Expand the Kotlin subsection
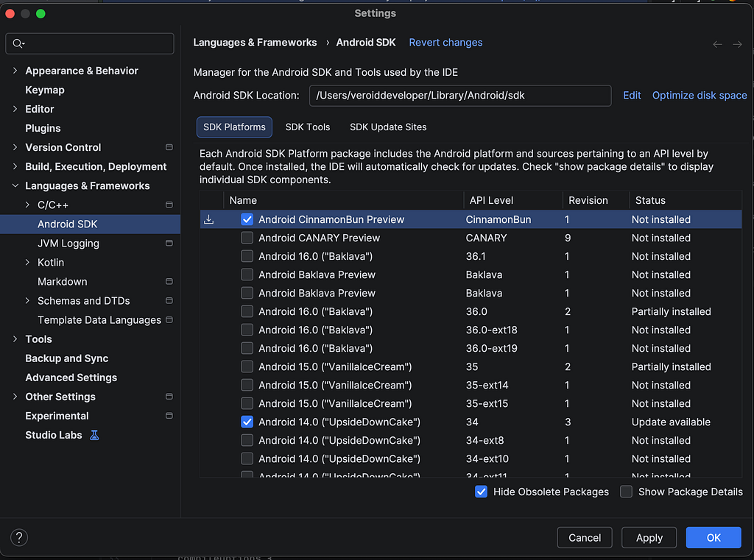Viewport: 754px width, 560px height. click(27, 263)
